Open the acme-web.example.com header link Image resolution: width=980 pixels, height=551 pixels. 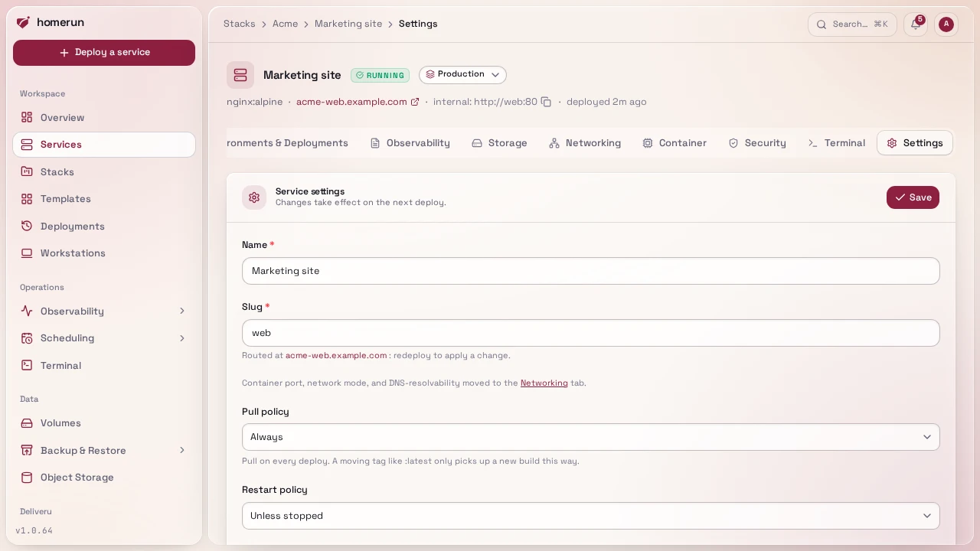(x=358, y=102)
